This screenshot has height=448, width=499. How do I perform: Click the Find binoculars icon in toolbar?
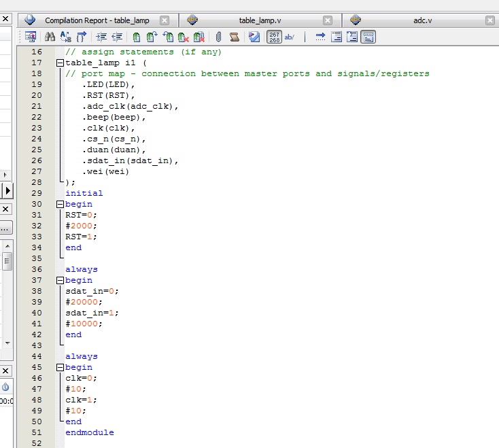pyautogui.click(x=50, y=37)
